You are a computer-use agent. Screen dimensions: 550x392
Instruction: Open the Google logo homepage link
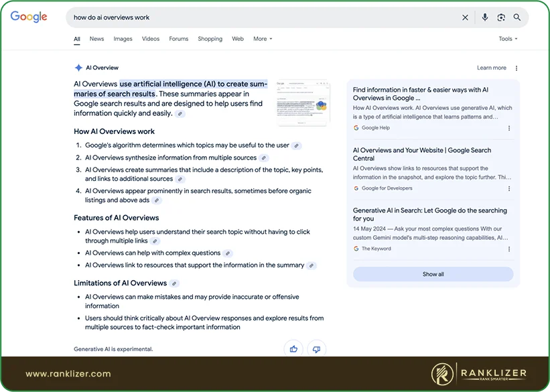click(29, 17)
